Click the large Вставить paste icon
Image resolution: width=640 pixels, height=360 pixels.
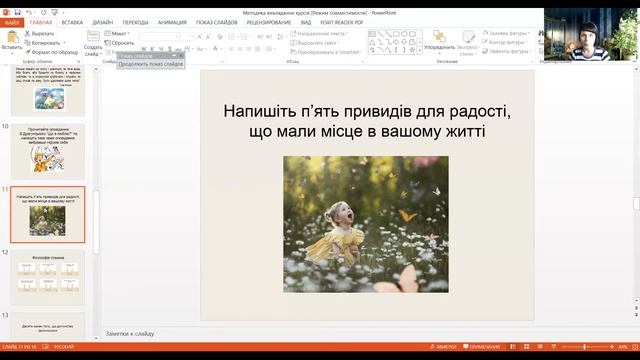coord(12,37)
